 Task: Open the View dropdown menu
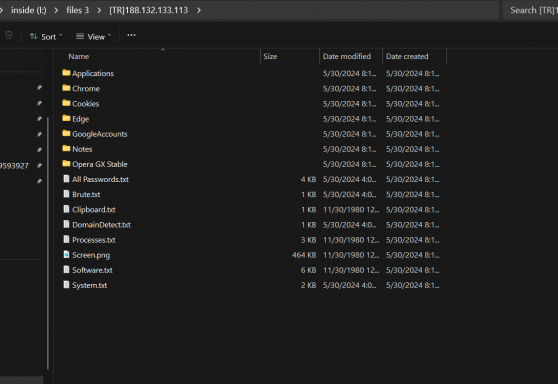click(94, 36)
